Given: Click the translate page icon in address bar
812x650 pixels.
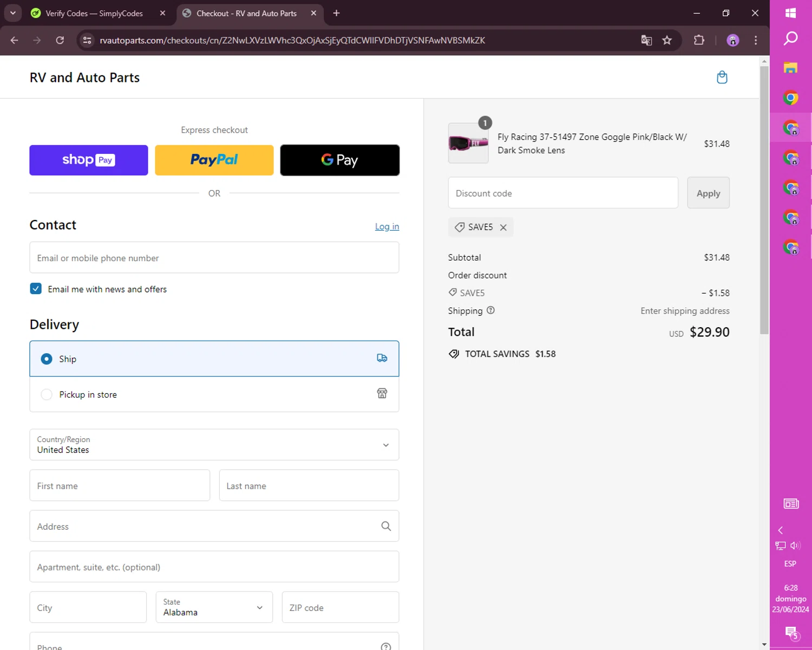Looking at the screenshot, I should 646,40.
